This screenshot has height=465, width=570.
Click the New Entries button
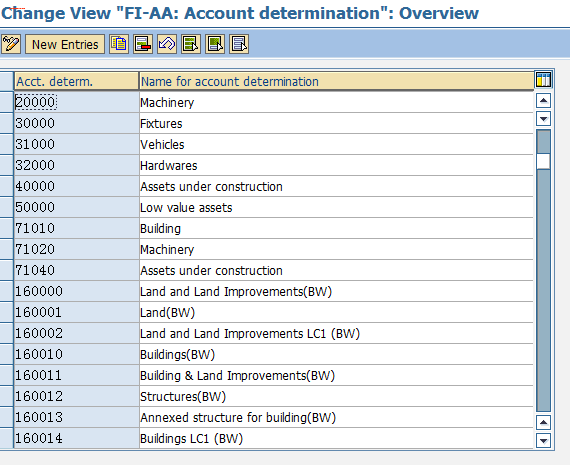[x=65, y=44]
